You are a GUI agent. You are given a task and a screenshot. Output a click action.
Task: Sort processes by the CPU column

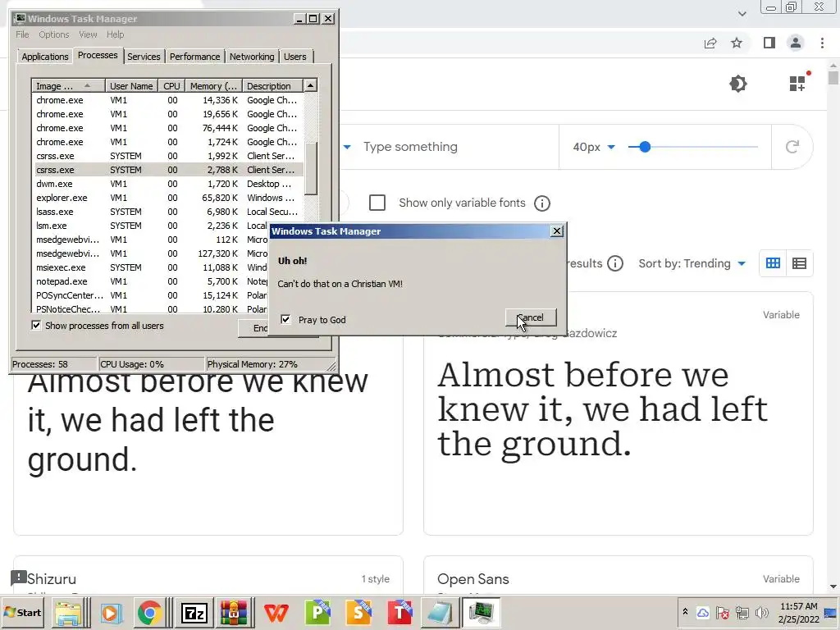(x=171, y=85)
